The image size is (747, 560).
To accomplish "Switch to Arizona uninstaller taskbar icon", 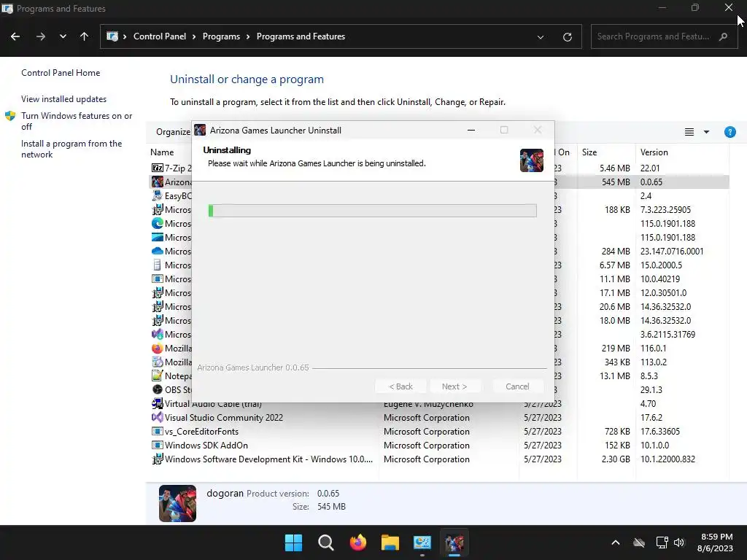I will [x=454, y=542].
